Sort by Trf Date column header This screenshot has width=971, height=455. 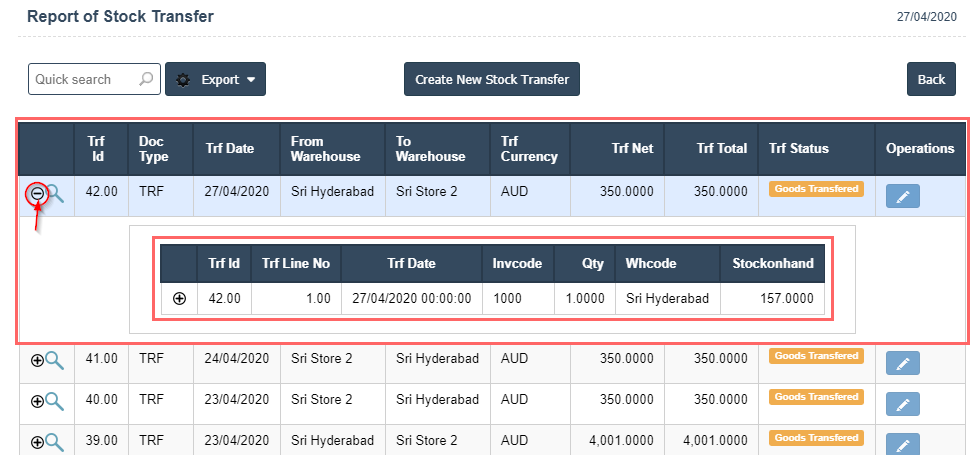tap(229, 149)
